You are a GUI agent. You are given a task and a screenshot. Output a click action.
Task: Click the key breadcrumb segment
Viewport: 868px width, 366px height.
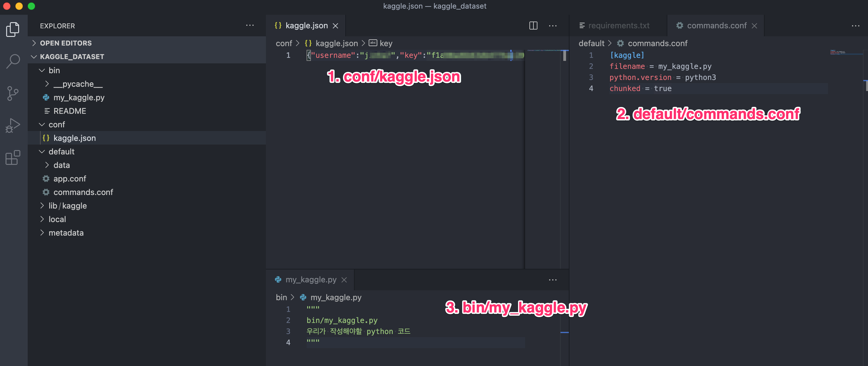(x=386, y=43)
